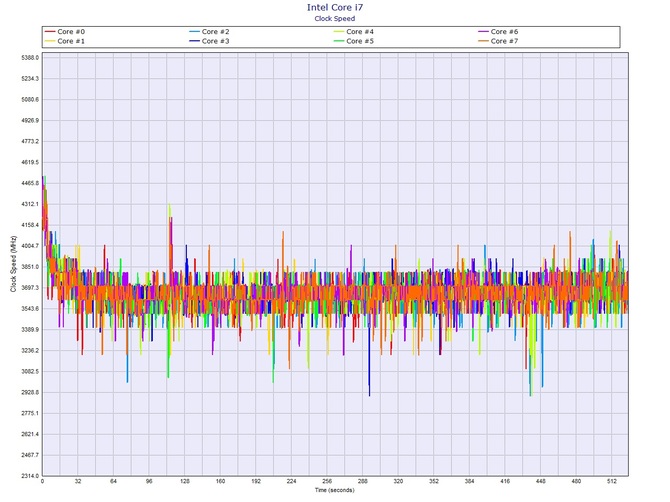The image size is (670, 502).
Task: Click the 2621.4 y-axis value
Action: pyautogui.click(x=30, y=434)
